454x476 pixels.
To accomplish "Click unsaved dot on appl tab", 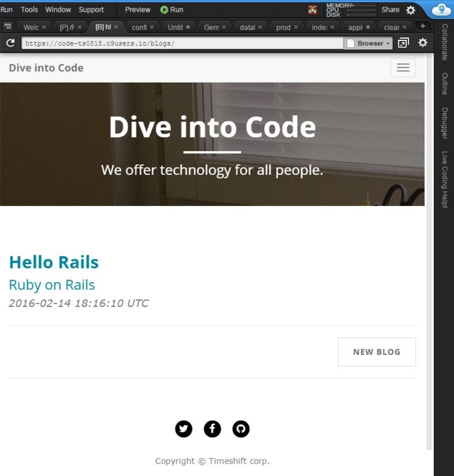I will pos(368,27).
